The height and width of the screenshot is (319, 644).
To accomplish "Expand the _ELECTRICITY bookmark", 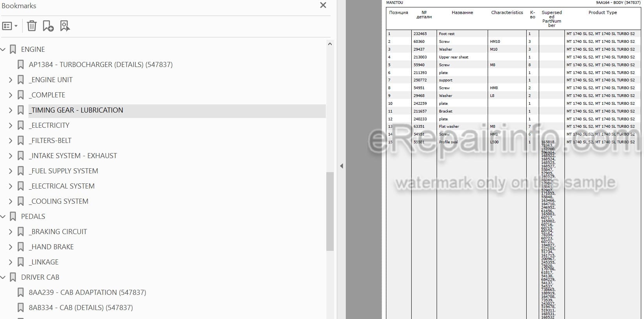I will point(11,125).
